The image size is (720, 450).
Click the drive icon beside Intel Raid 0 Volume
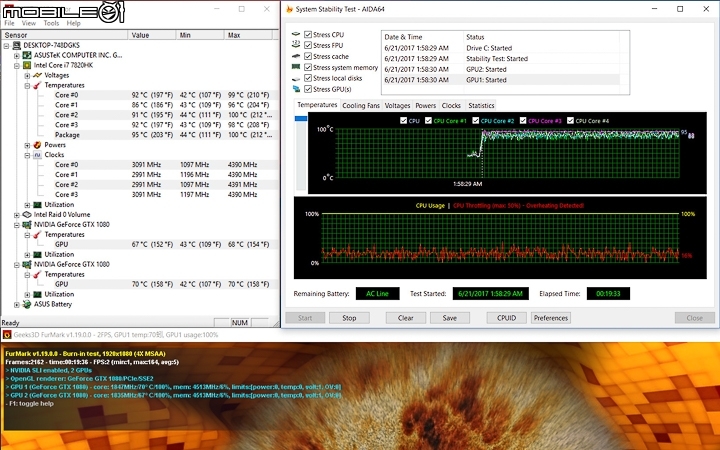pyautogui.click(x=27, y=214)
